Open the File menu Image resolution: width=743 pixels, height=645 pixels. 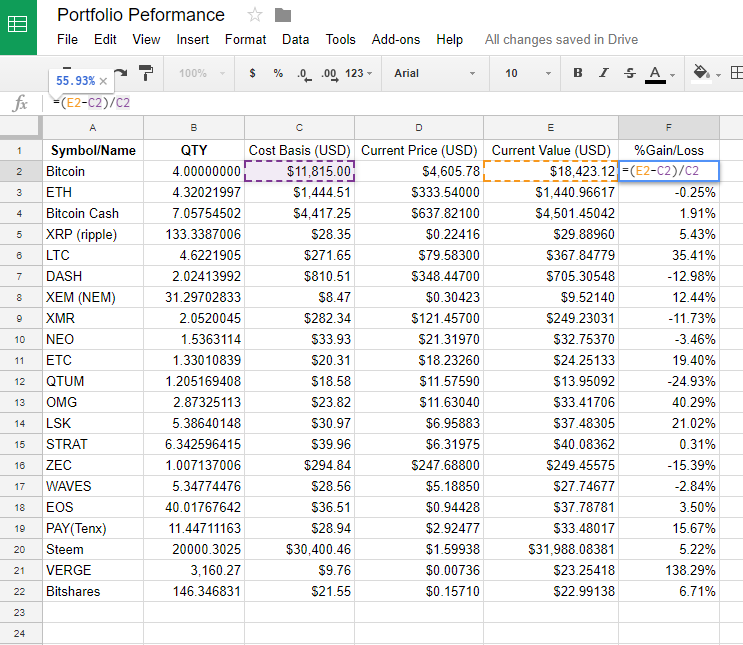[67, 39]
